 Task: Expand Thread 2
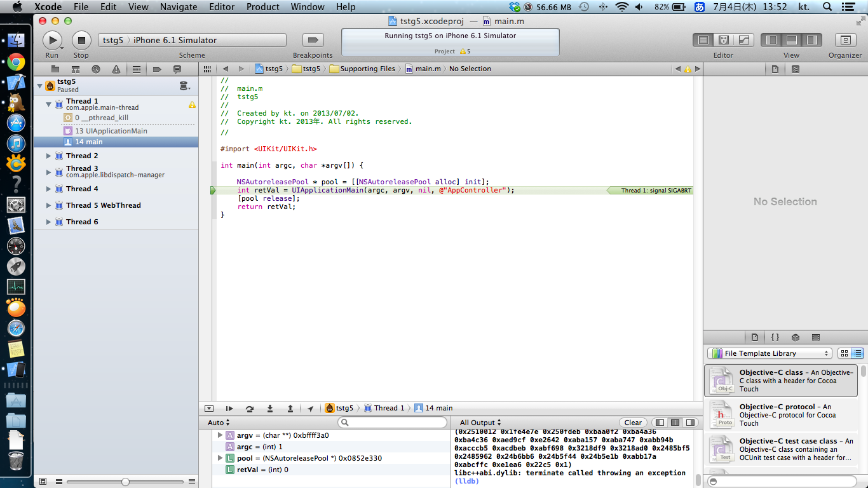(49, 156)
